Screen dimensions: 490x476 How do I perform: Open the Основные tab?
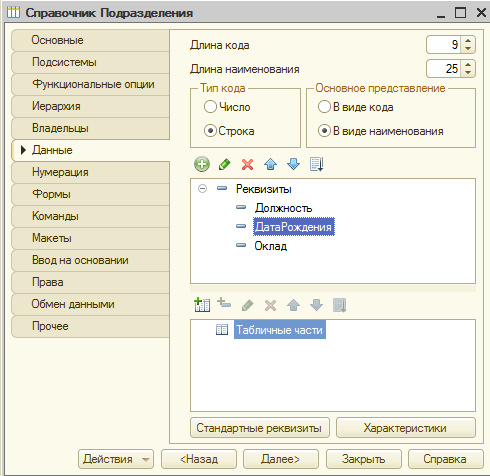[90, 40]
